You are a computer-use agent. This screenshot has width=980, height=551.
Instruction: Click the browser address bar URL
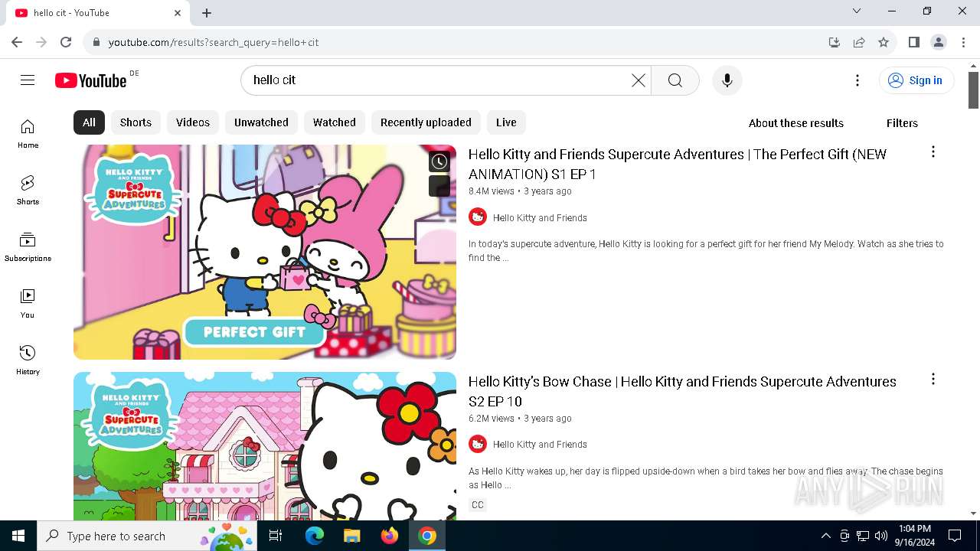click(x=214, y=42)
